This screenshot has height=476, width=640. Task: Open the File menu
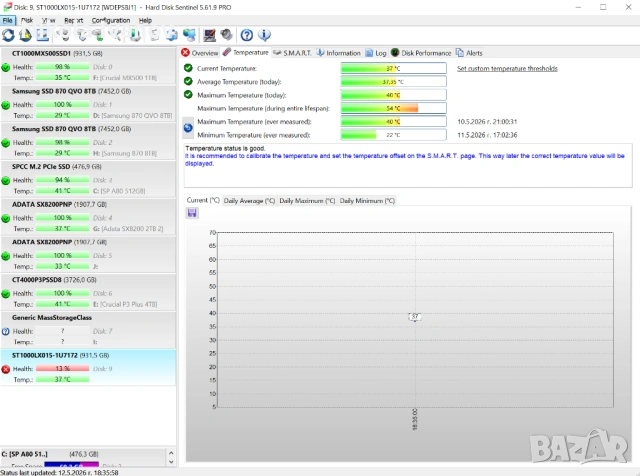[8, 20]
